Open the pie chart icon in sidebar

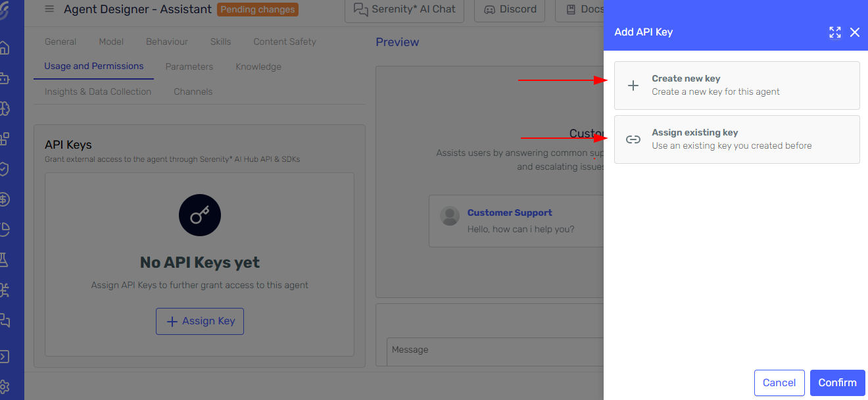click(x=5, y=230)
